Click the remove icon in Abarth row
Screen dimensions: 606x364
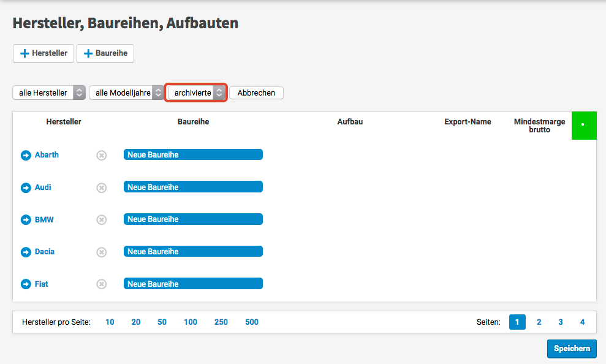[102, 156]
